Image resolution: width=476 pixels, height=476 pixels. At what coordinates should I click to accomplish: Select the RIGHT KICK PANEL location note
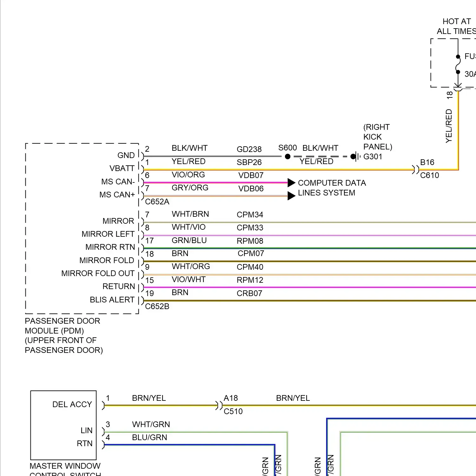click(x=378, y=137)
